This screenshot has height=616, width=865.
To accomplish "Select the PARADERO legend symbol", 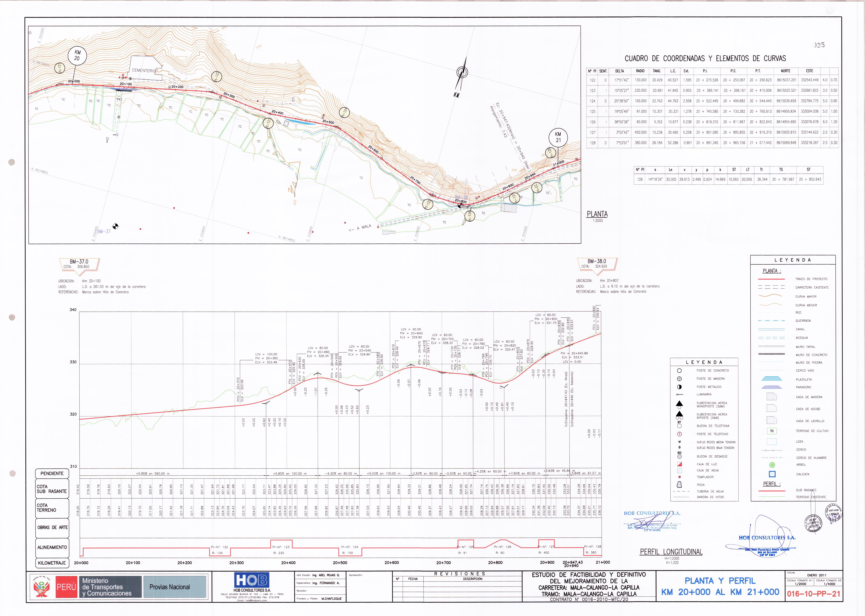I will [772, 387].
